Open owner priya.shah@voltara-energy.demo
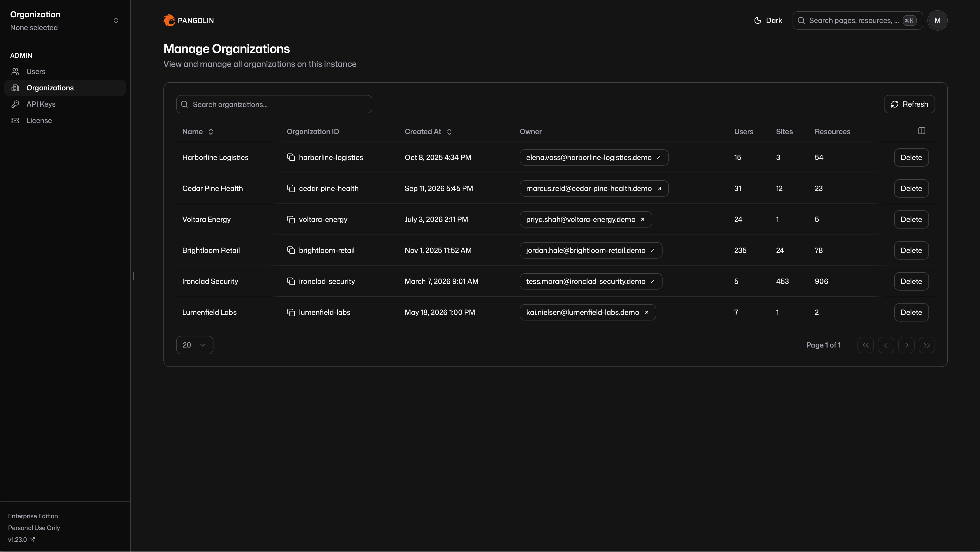The height and width of the screenshot is (552, 980). [586, 220]
